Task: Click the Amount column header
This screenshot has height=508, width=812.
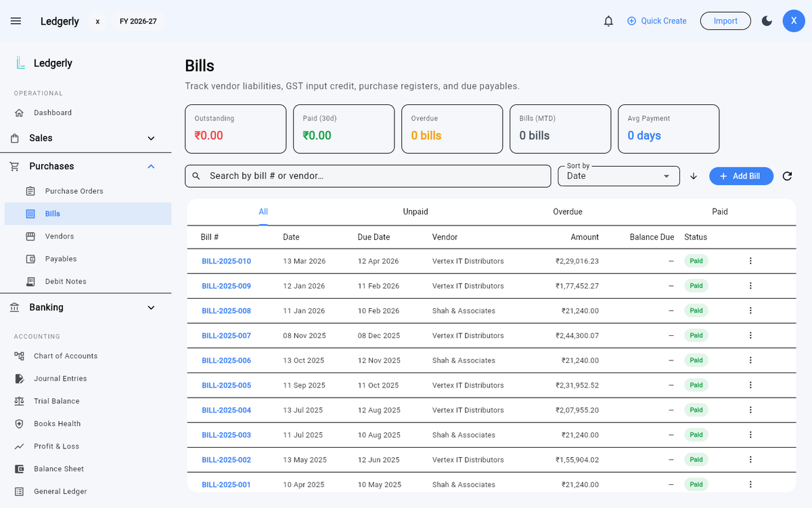Action: click(585, 237)
